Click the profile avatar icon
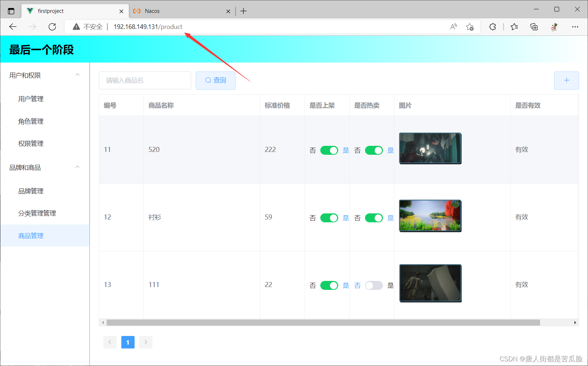The width and height of the screenshot is (588, 366). (x=554, y=27)
